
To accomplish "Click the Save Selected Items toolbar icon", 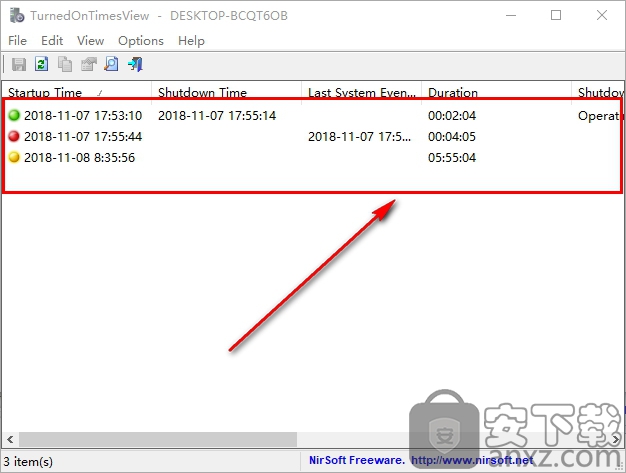I will pos(19,64).
